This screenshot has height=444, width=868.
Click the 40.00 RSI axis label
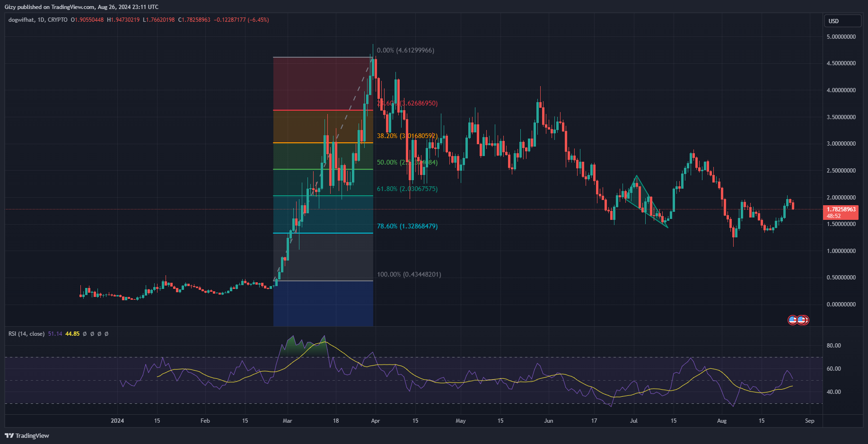coord(833,392)
